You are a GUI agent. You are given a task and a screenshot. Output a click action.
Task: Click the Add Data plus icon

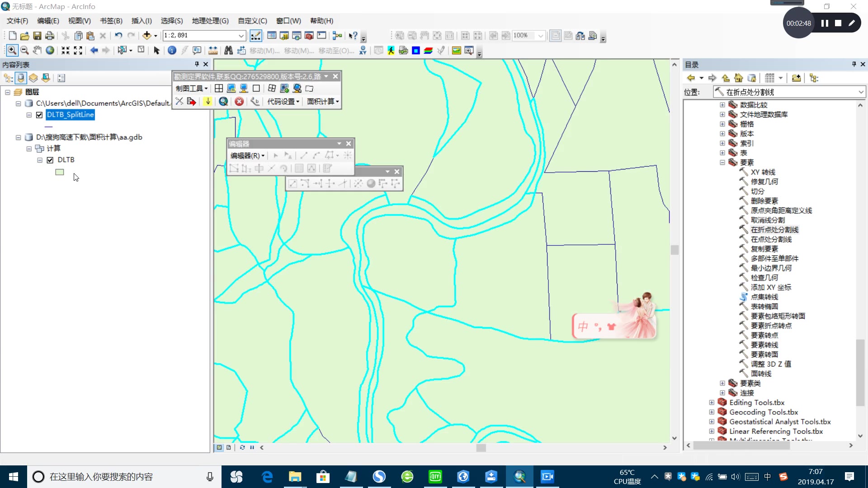(147, 35)
